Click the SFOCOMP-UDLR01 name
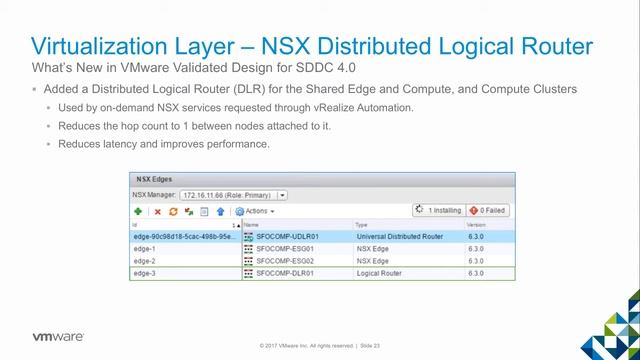Image resolution: width=640 pixels, height=360 pixels. point(287,237)
